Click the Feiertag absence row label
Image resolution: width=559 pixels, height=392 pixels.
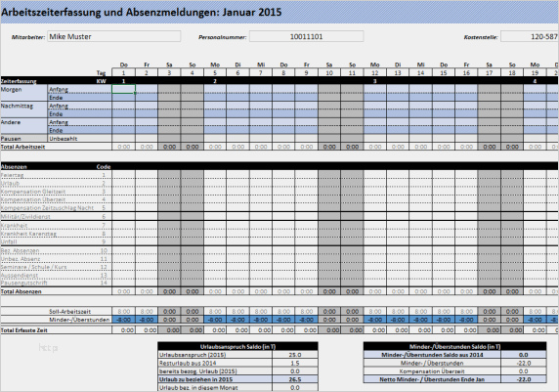12,175
